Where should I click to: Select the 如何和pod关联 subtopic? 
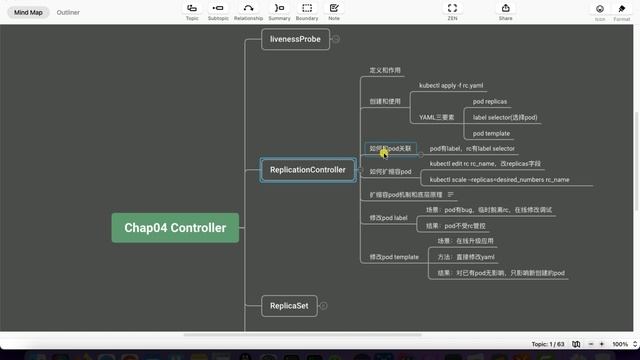click(390, 149)
